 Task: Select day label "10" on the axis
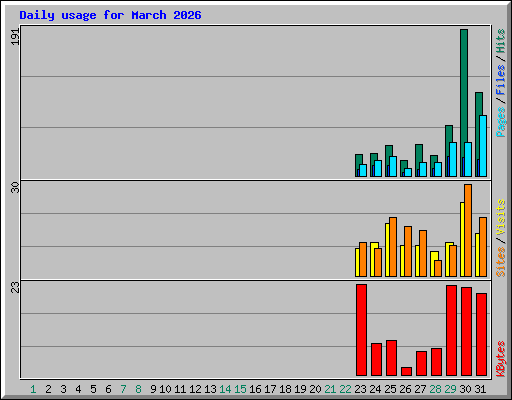(165, 389)
